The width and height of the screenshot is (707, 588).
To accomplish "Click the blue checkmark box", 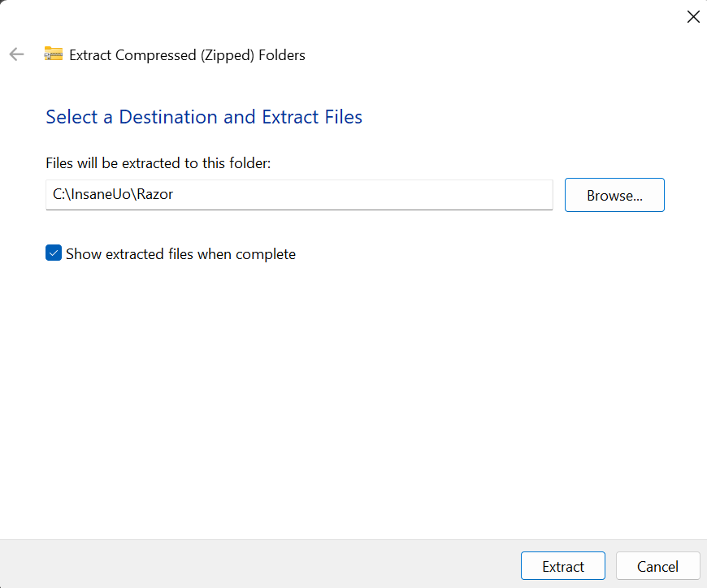I will click(x=54, y=253).
